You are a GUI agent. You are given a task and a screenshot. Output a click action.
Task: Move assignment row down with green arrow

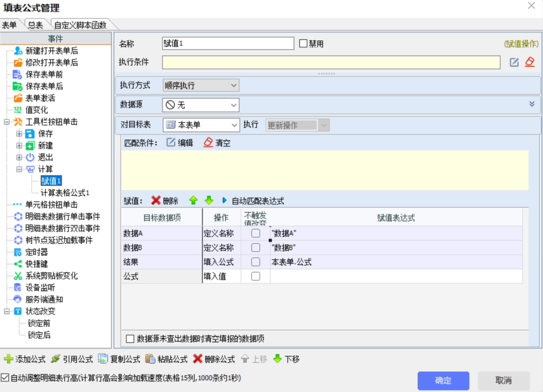pos(209,201)
